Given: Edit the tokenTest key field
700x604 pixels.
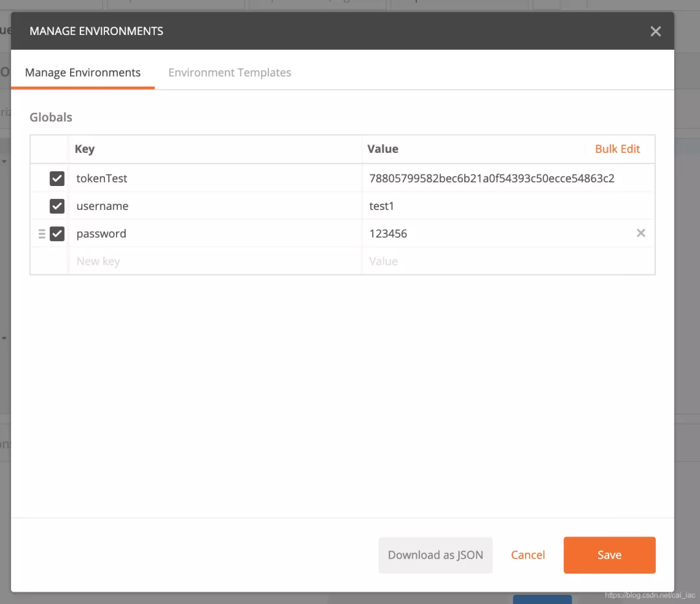Looking at the screenshot, I should tap(215, 178).
